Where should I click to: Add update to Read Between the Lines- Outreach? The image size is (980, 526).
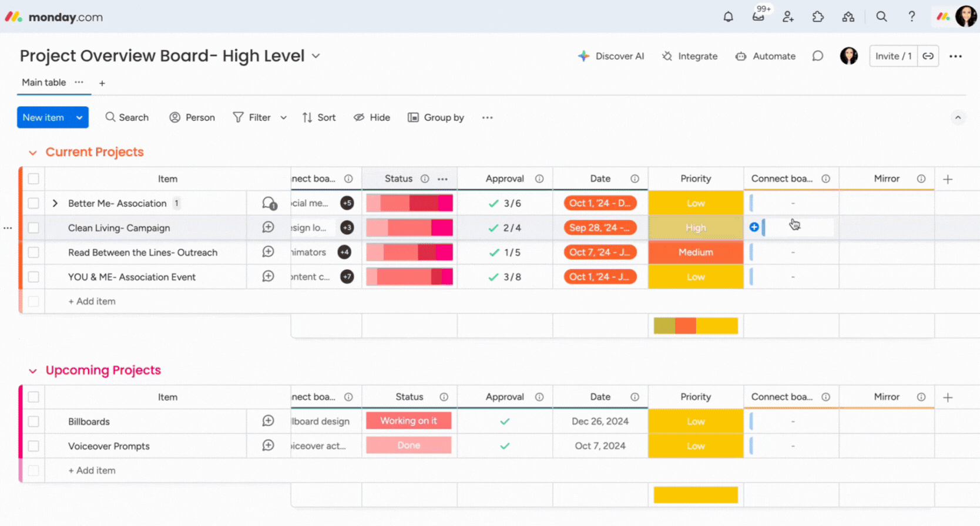pyautogui.click(x=269, y=252)
